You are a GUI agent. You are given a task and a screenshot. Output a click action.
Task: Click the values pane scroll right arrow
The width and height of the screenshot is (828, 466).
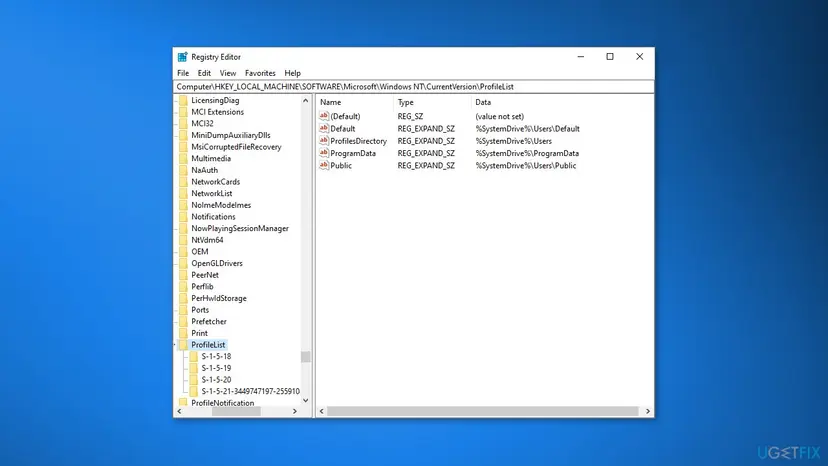(648, 411)
